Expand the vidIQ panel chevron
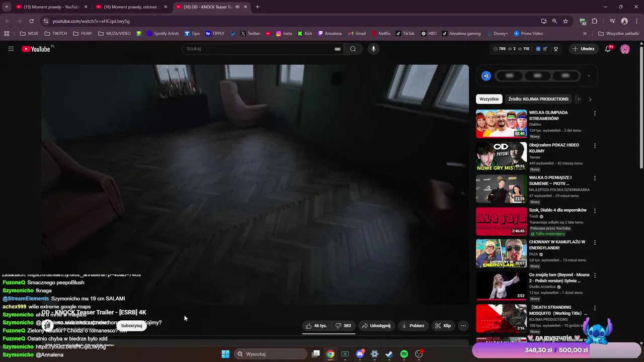The image size is (644, 362). pyautogui.click(x=588, y=76)
